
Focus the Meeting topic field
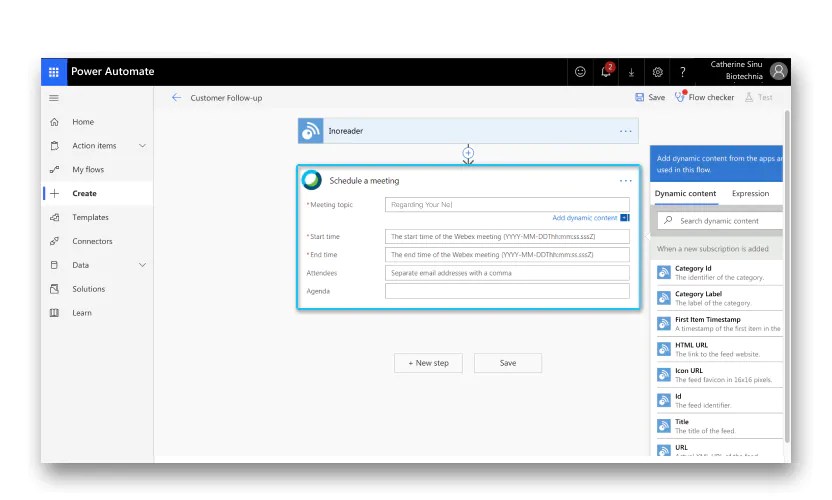pyautogui.click(x=507, y=204)
